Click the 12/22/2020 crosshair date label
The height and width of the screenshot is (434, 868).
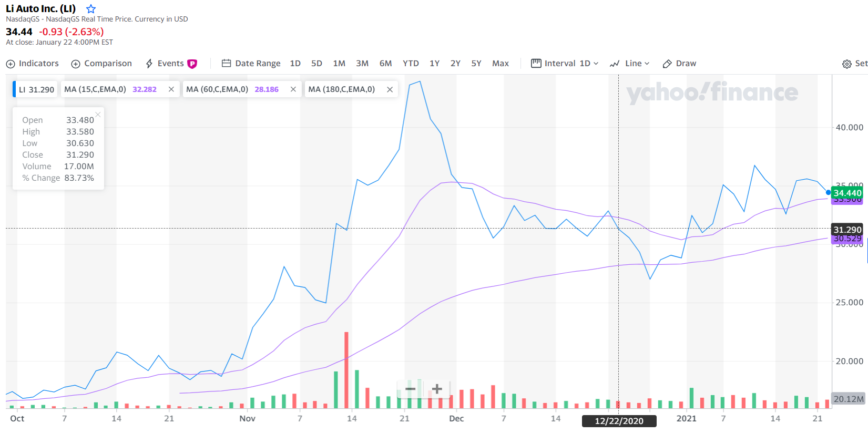pyautogui.click(x=619, y=421)
